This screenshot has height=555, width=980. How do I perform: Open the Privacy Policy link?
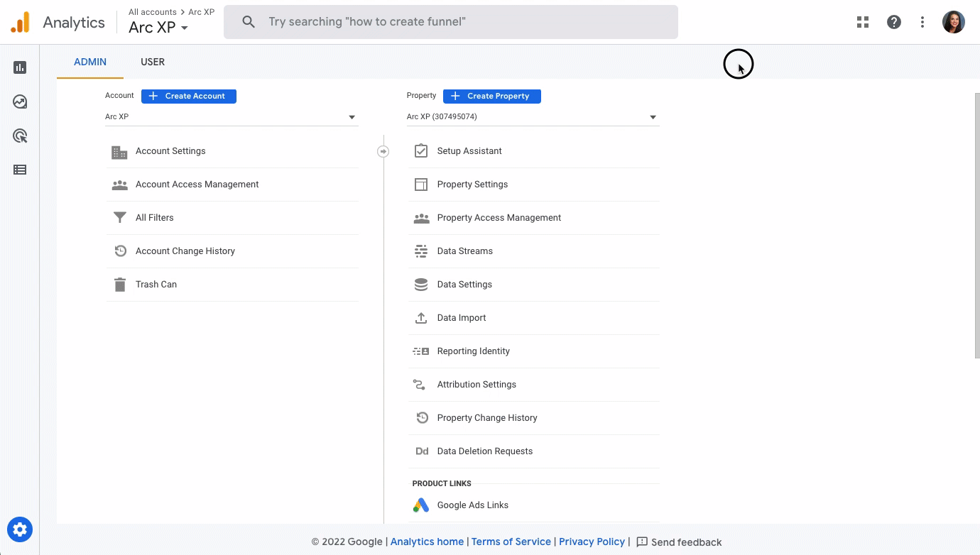pos(592,542)
